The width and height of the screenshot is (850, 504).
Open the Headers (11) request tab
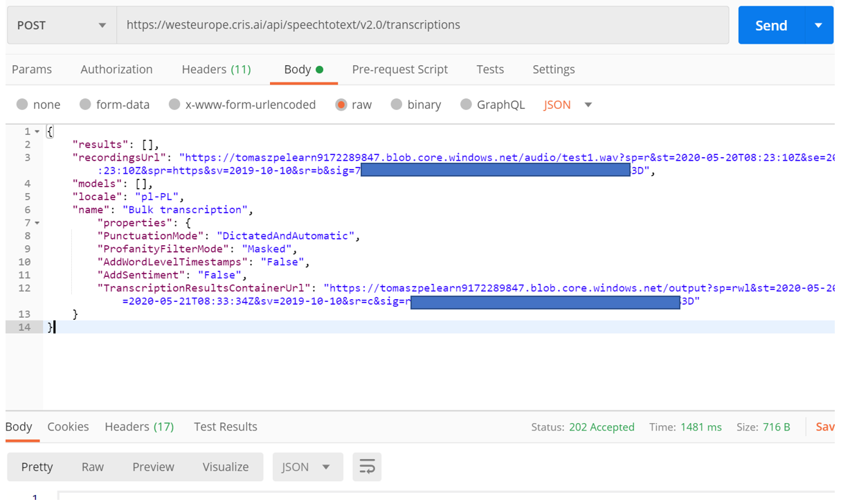216,69
